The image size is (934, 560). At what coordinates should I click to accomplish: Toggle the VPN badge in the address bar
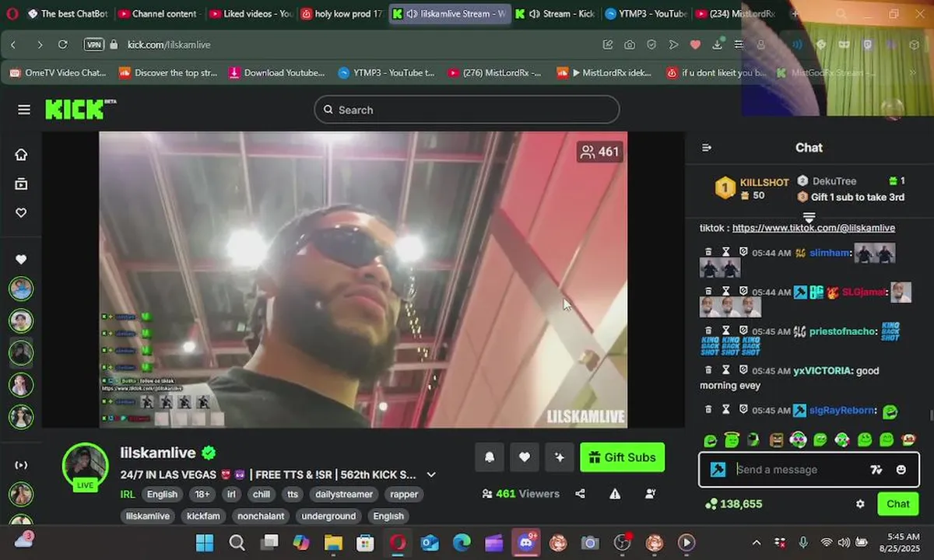pos(94,44)
